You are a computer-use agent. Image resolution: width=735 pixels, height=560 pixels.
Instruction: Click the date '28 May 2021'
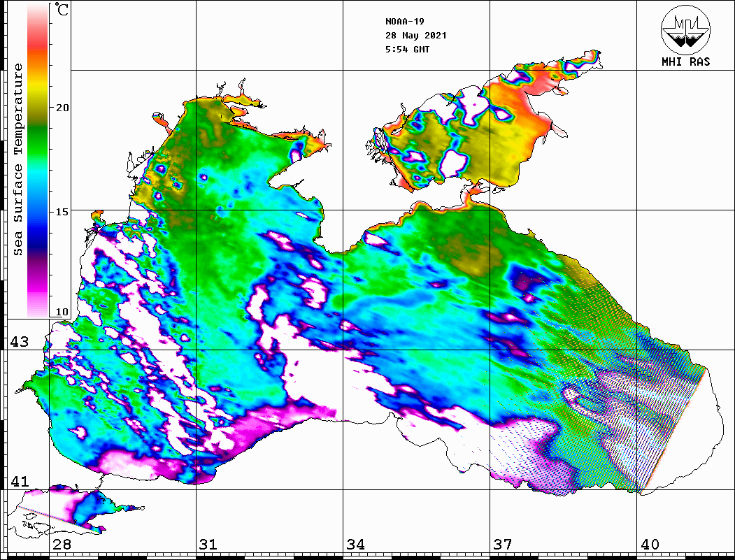click(x=416, y=36)
